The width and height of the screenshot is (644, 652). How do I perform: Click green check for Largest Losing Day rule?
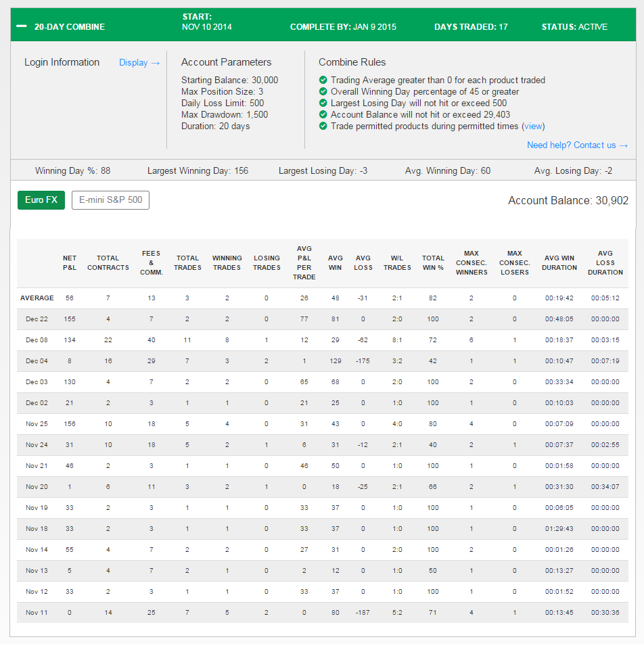tap(323, 103)
